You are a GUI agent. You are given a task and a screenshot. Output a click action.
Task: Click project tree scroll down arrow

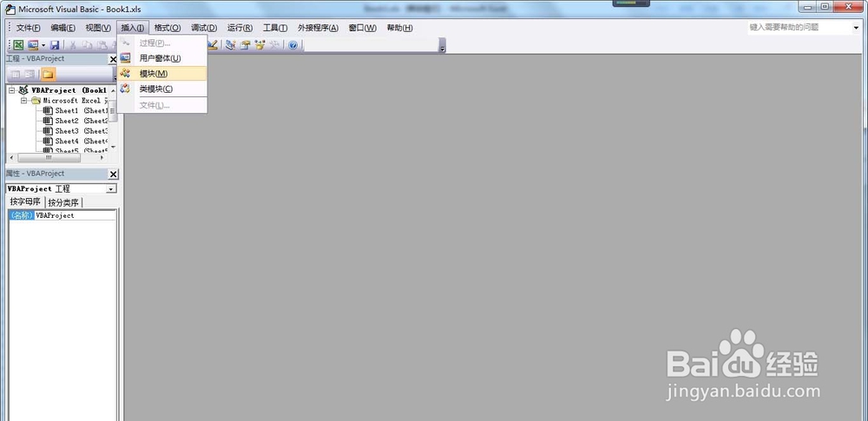[x=113, y=147]
